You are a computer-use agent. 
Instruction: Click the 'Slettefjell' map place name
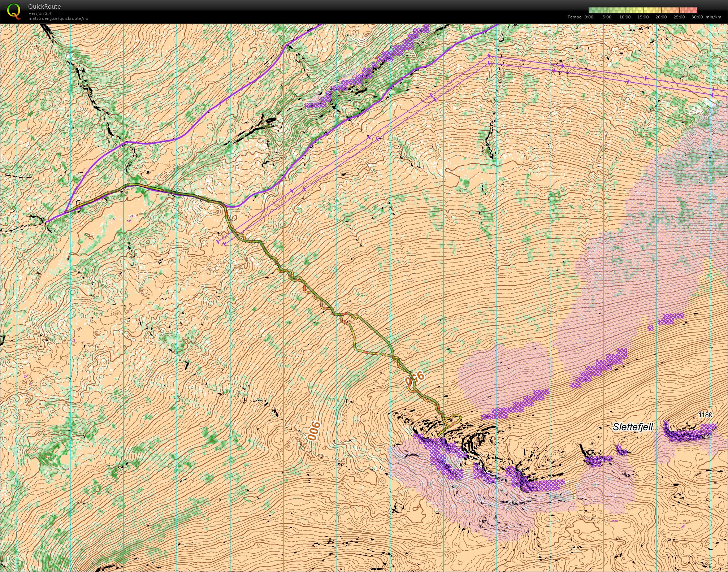633,427
